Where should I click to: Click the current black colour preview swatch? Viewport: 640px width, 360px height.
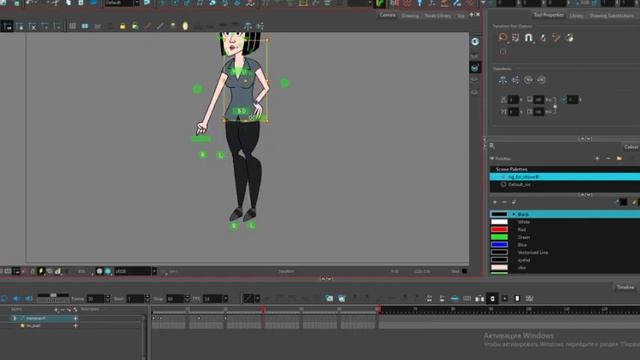tap(624, 202)
